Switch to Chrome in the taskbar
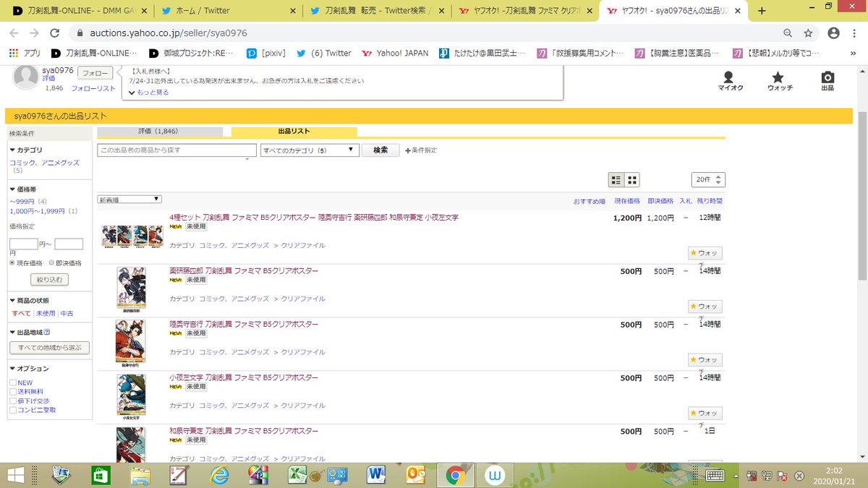 point(454,476)
